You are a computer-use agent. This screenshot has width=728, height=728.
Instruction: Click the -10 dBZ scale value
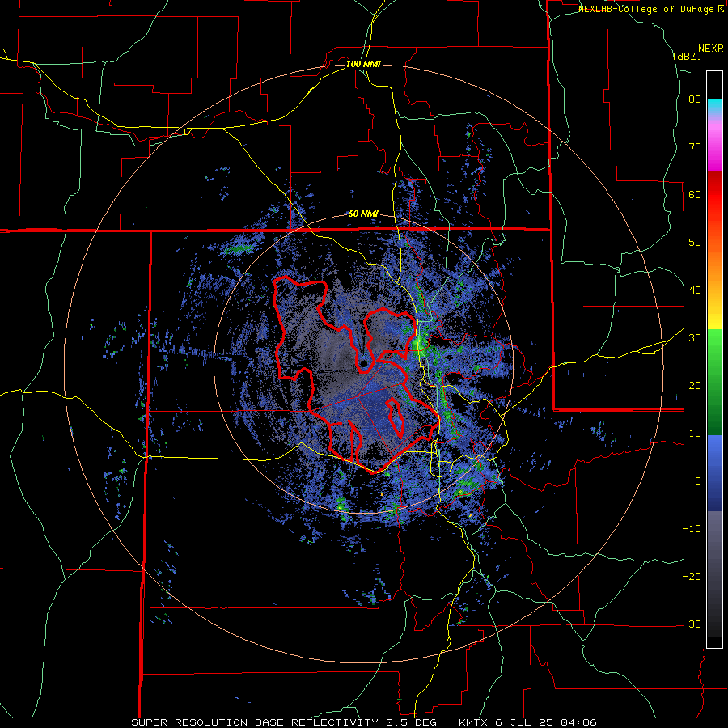coord(692,529)
